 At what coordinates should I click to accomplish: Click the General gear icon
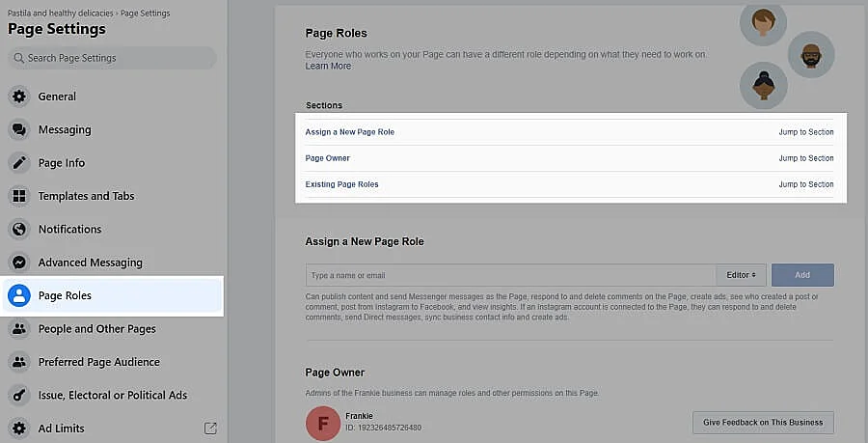pos(18,97)
